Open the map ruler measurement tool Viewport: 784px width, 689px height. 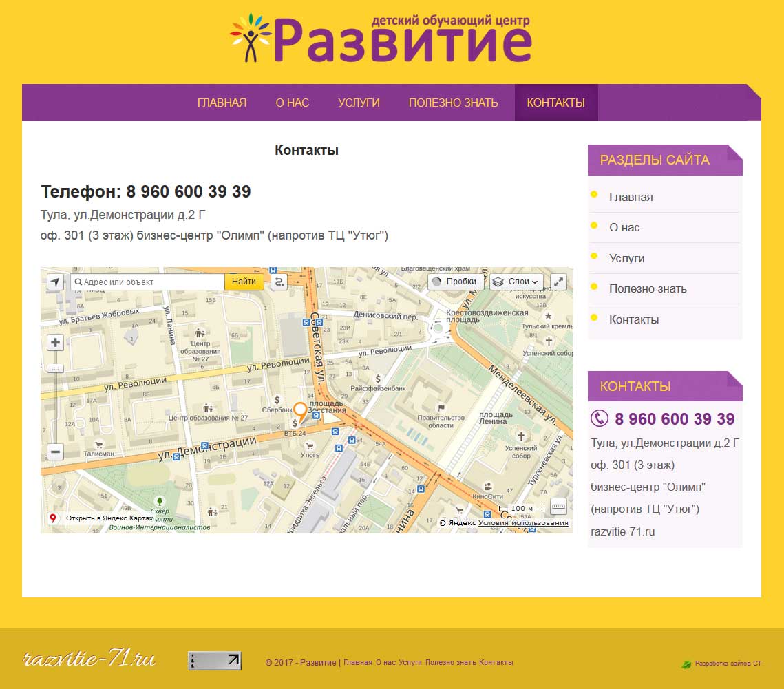pos(558,507)
